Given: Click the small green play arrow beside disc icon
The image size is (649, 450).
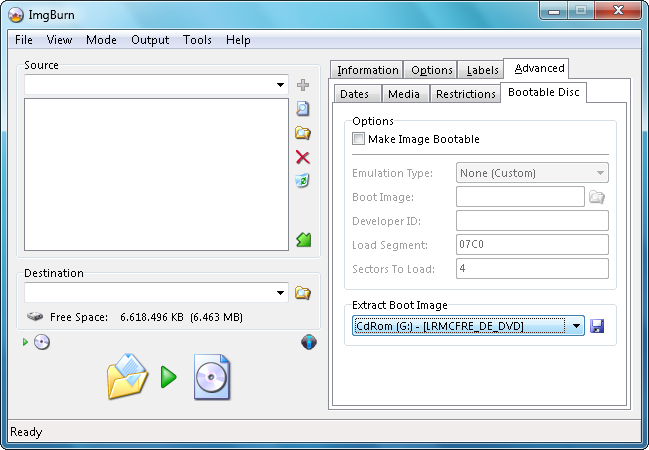Looking at the screenshot, I should 25,342.
